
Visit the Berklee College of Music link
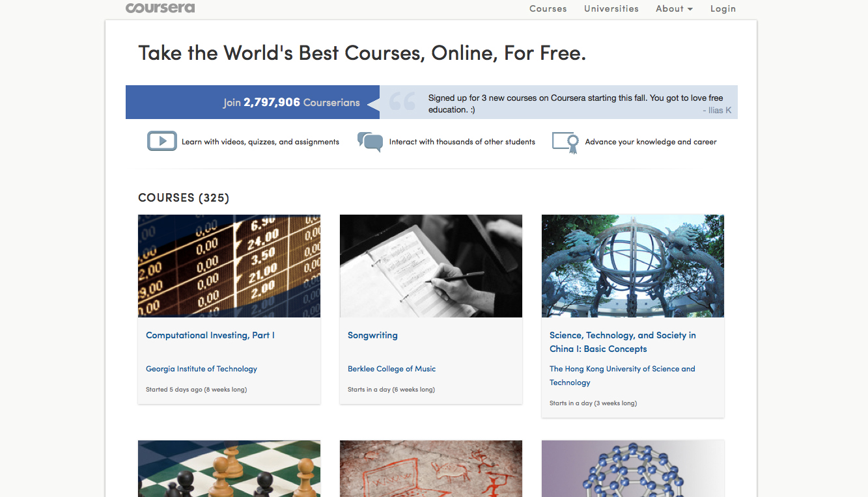point(391,369)
